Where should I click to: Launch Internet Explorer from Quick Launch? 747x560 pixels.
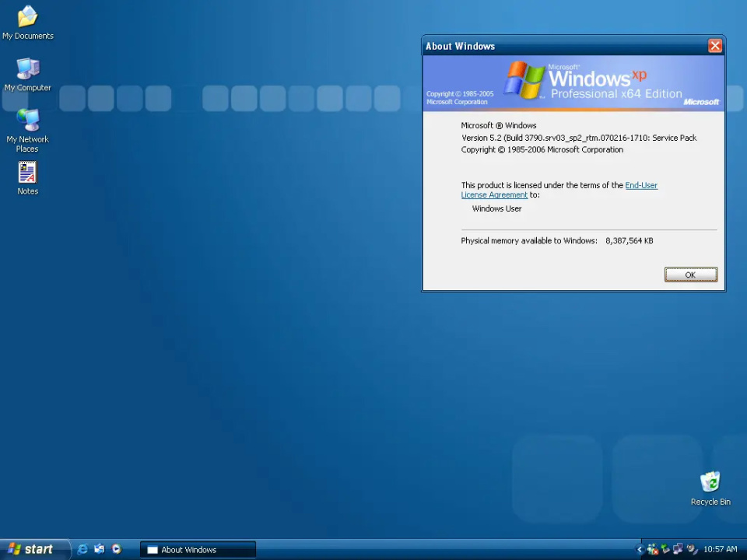point(82,549)
